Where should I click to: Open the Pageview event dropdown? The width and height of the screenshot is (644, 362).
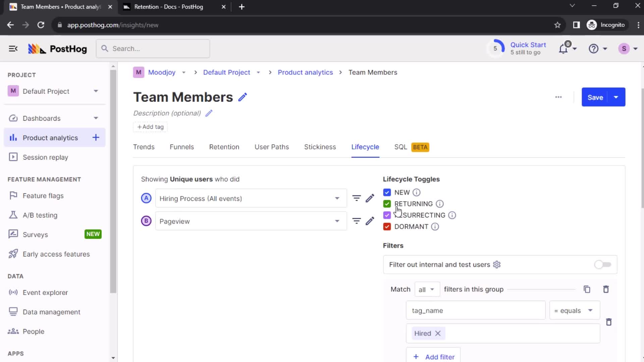pos(251,221)
